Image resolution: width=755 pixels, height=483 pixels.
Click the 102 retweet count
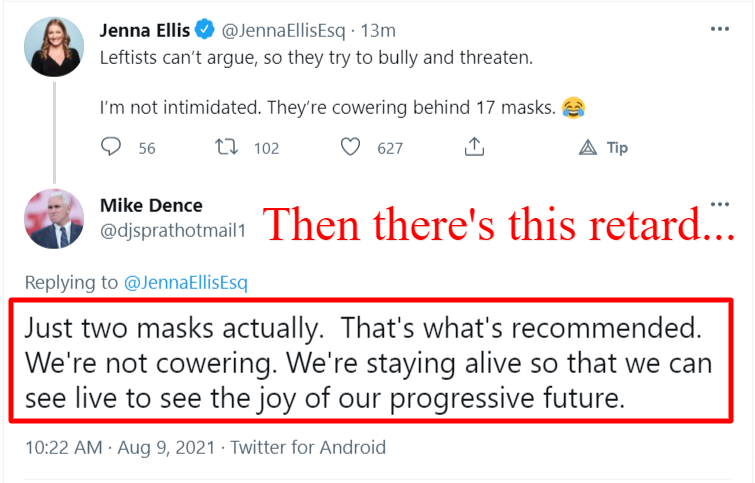266,148
